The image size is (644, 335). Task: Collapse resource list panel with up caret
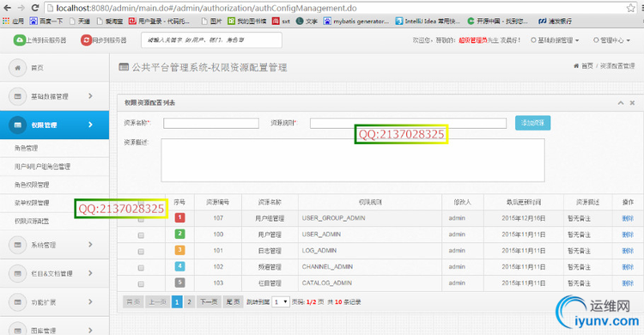pyautogui.click(x=621, y=103)
